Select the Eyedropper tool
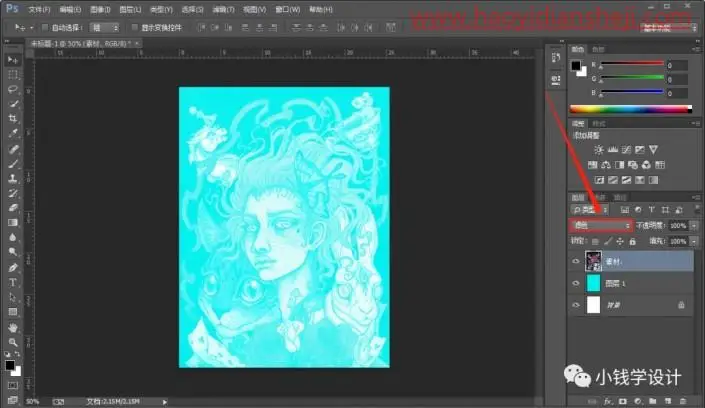 click(13, 134)
